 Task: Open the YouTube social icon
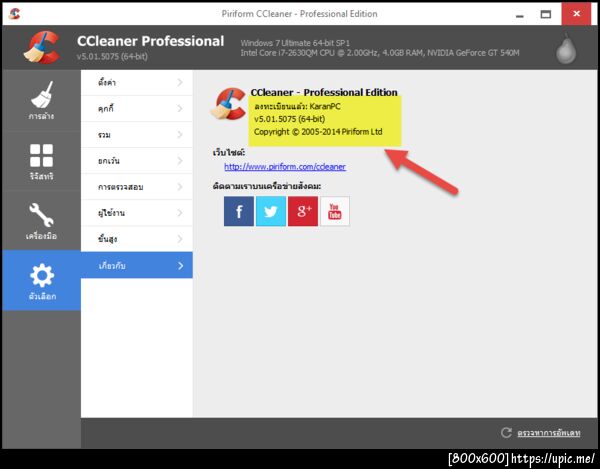pos(335,211)
